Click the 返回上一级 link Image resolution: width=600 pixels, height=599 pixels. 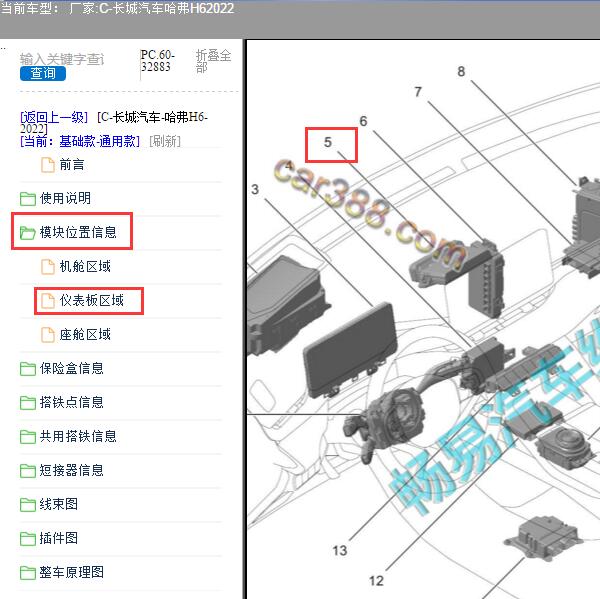pos(54,117)
